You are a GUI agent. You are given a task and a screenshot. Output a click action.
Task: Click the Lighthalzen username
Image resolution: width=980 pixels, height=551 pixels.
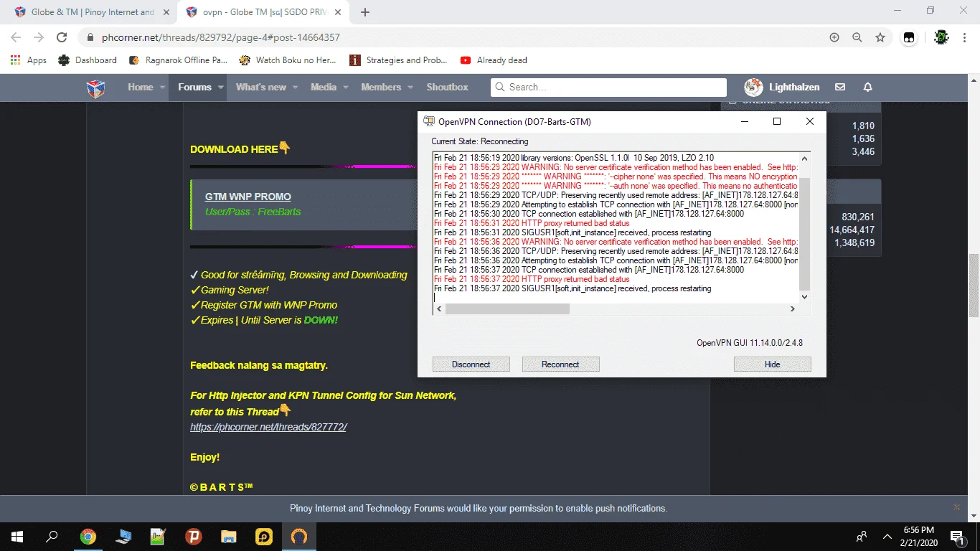[794, 87]
